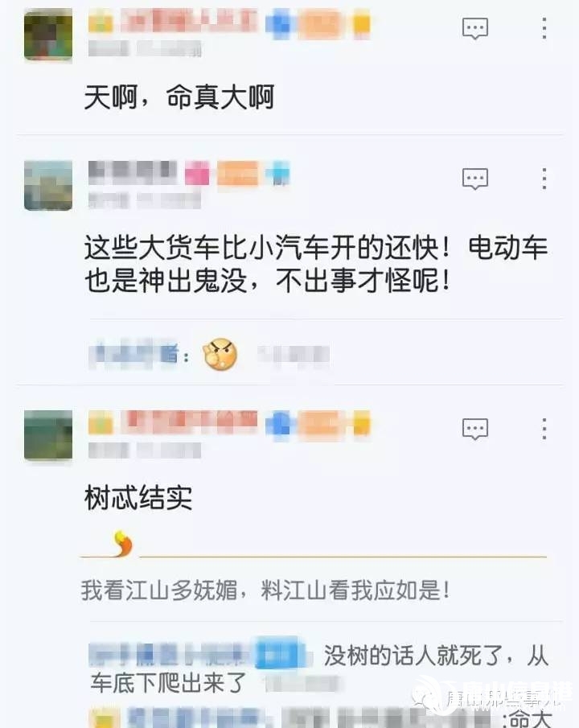Viewport: 579px width, 728px height.
Task: Tap reply icon on '这些大货车' comment
Action: pyautogui.click(x=474, y=179)
